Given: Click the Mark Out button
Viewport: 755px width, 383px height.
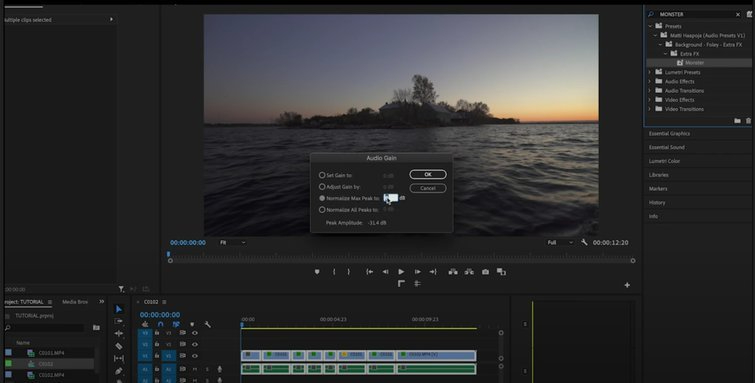Looking at the screenshot, I should (x=349, y=272).
